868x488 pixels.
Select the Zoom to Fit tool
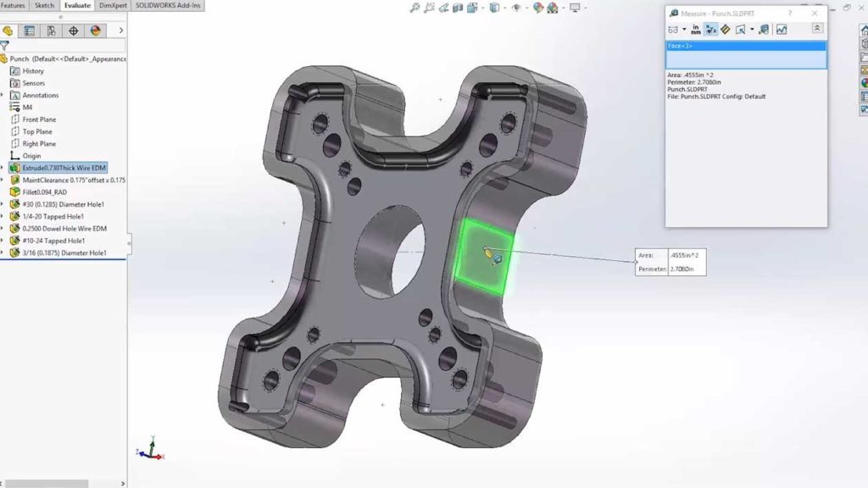pos(417,8)
